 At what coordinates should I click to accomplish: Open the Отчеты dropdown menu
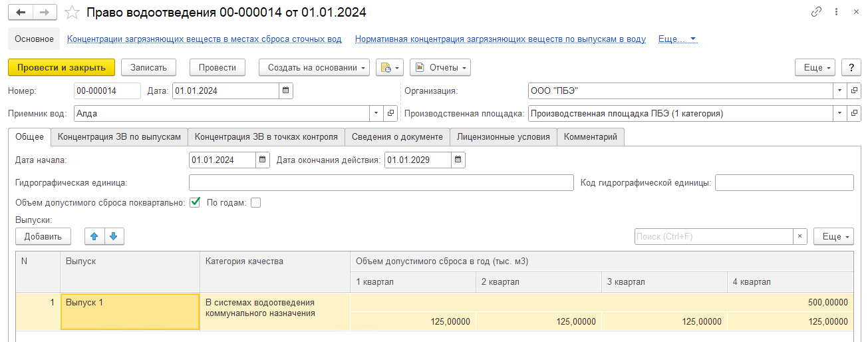tap(440, 67)
